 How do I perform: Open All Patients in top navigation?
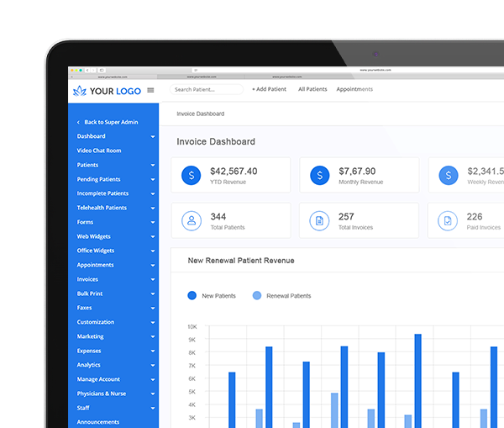312,89
